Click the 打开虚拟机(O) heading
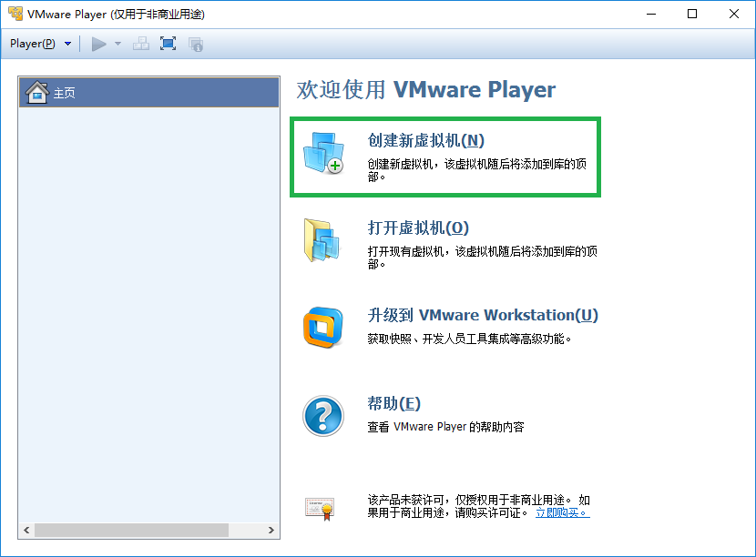756x557 pixels. coord(418,228)
